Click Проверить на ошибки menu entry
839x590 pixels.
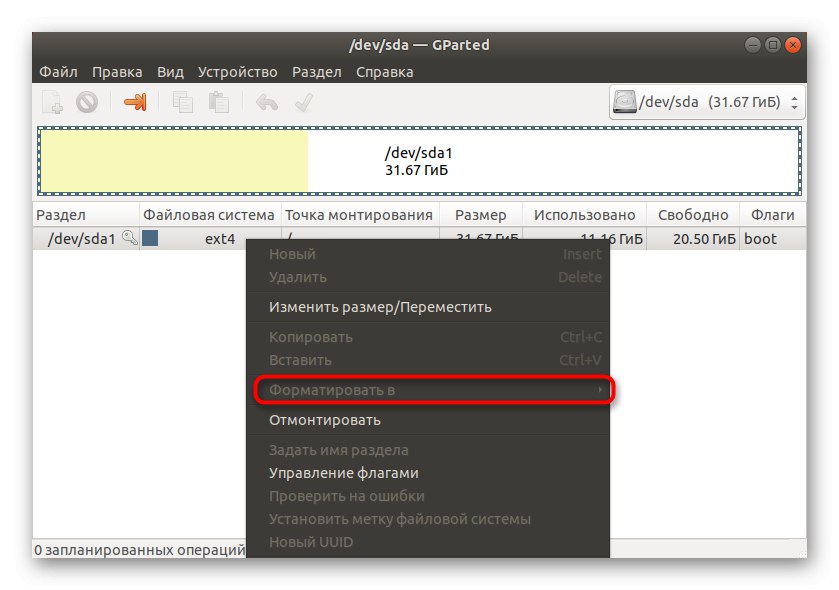tap(428, 496)
